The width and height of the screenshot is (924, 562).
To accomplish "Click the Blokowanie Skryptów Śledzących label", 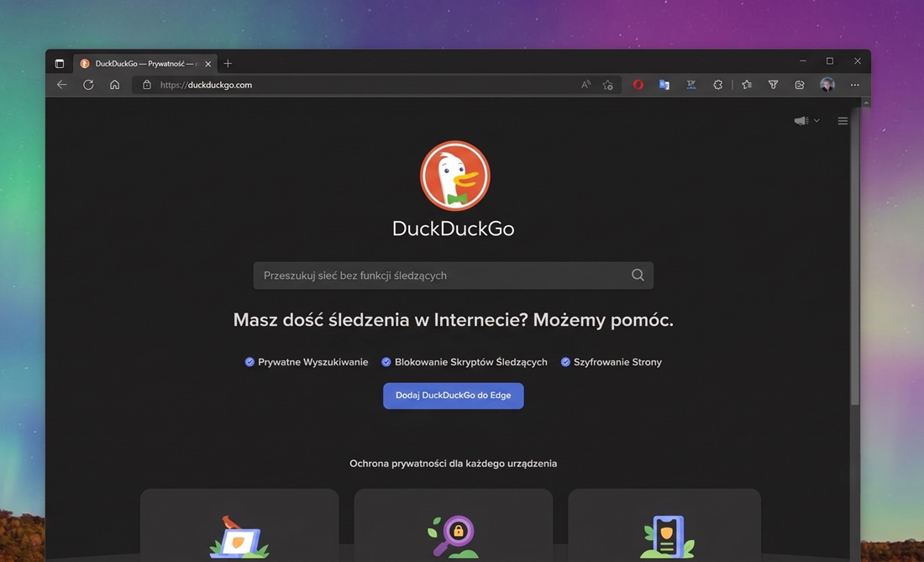I will coord(471,362).
